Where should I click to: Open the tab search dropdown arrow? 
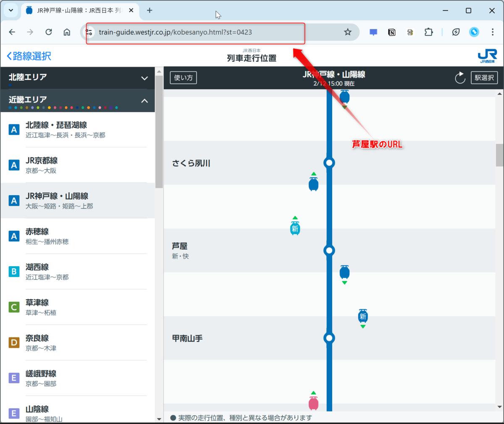click(11, 10)
